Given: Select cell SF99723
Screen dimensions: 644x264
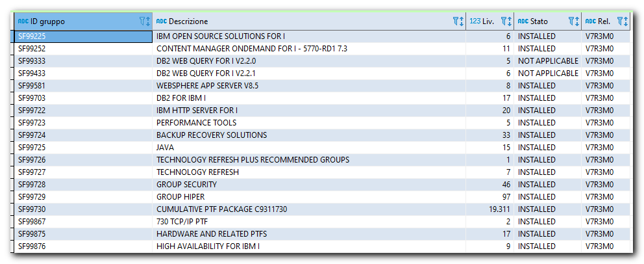Looking at the screenshot, I should pos(83,122).
